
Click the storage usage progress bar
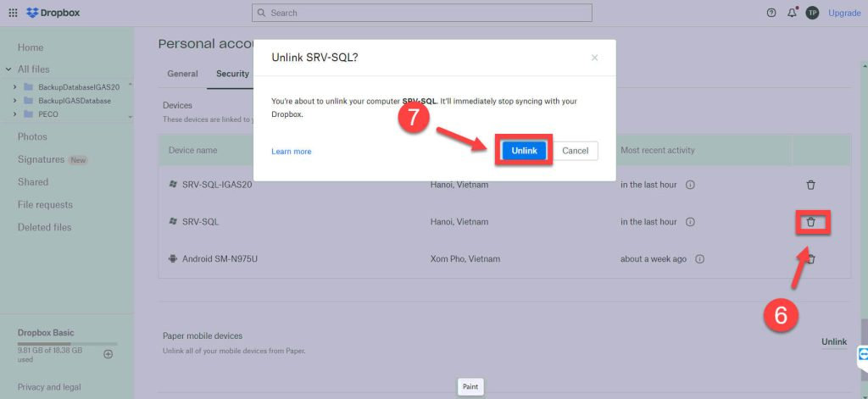click(67, 344)
